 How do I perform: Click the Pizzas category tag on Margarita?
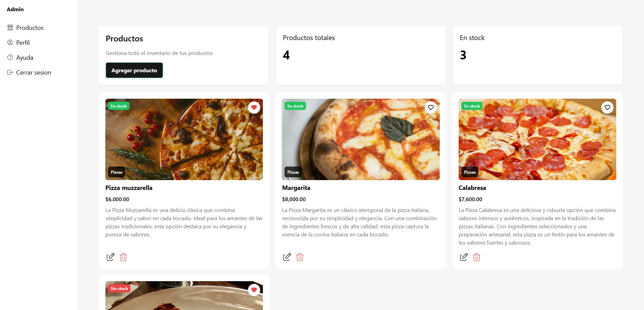293,172
